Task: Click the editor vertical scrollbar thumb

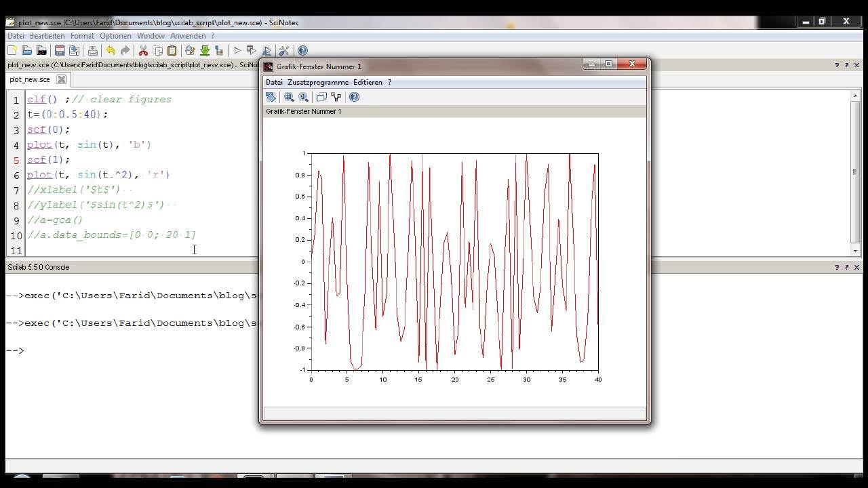Action: pyautogui.click(x=855, y=172)
